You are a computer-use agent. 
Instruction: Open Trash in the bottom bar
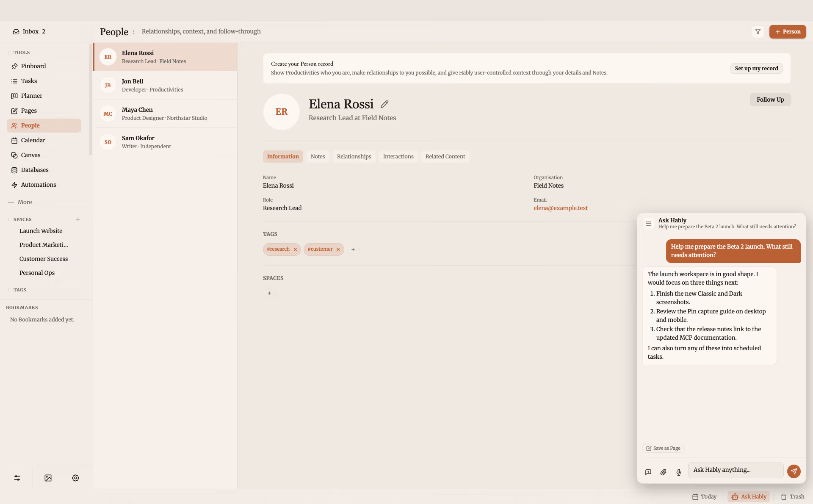coord(792,496)
